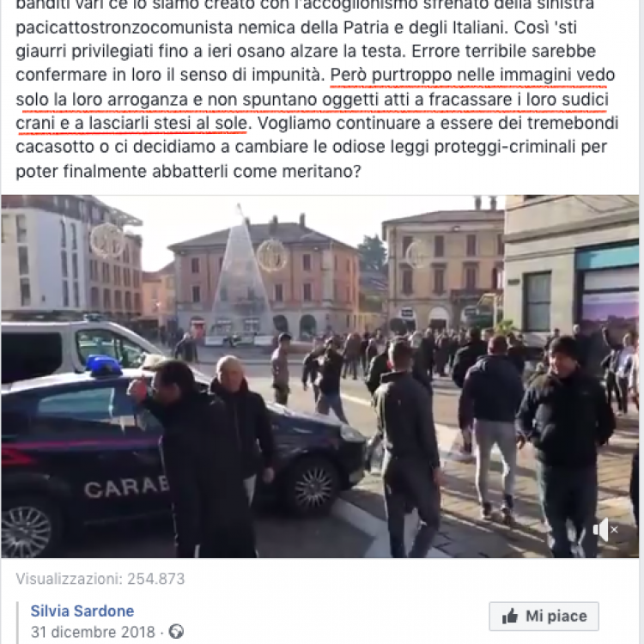Click the underlined text 'Però purtroppo nelle immagini vedo'

(472, 76)
